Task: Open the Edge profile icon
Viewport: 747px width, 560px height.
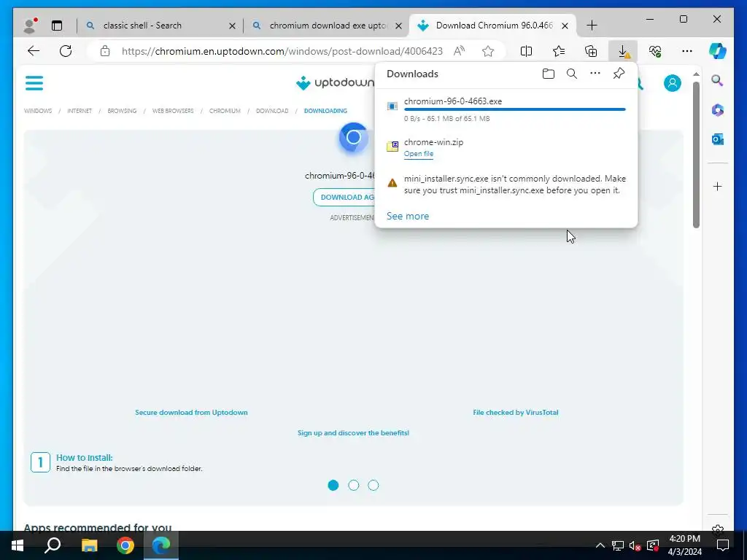Action: coord(30,26)
